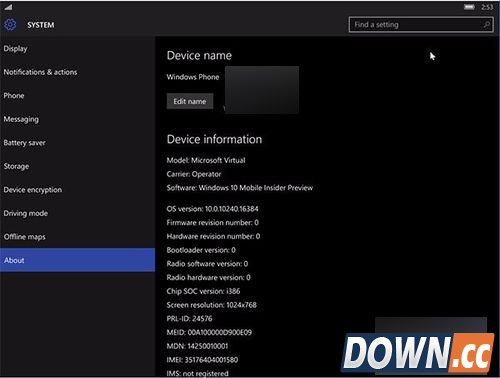
Task: Click the PRL-ID: 24576 line
Action: tap(189, 319)
